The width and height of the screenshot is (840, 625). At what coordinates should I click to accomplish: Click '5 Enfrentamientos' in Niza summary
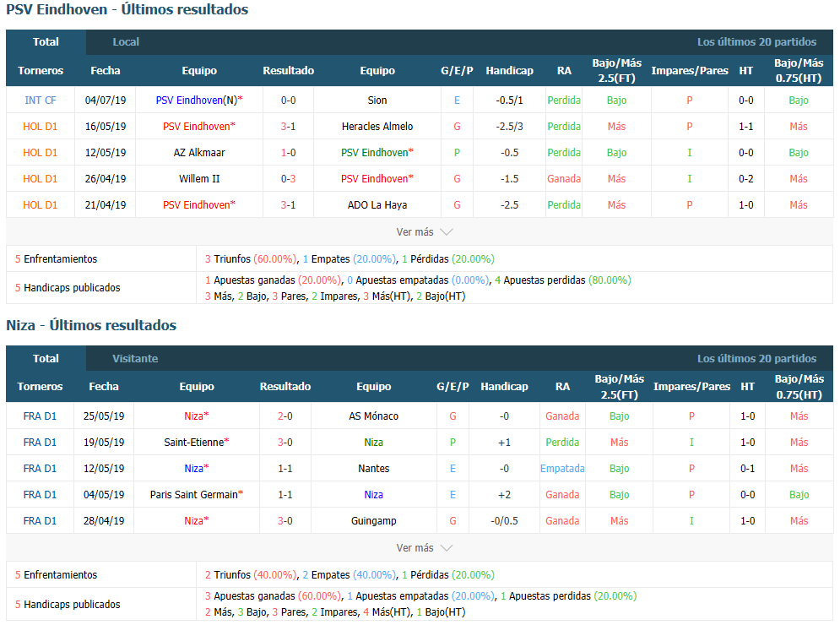[57, 574]
